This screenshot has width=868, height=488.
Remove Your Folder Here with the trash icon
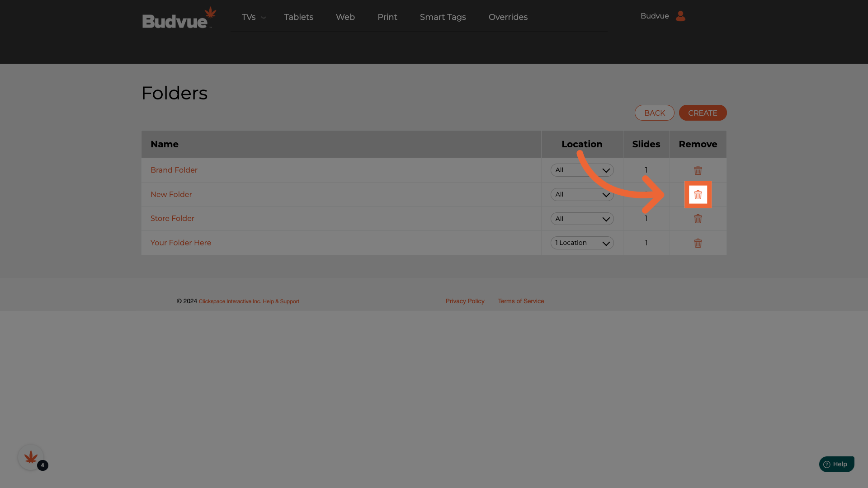click(x=698, y=243)
